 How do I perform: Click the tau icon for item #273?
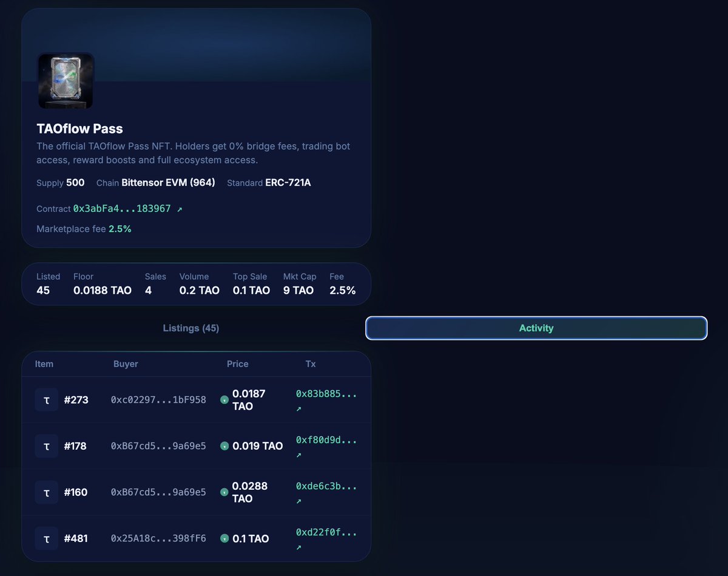click(x=47, y=400)
